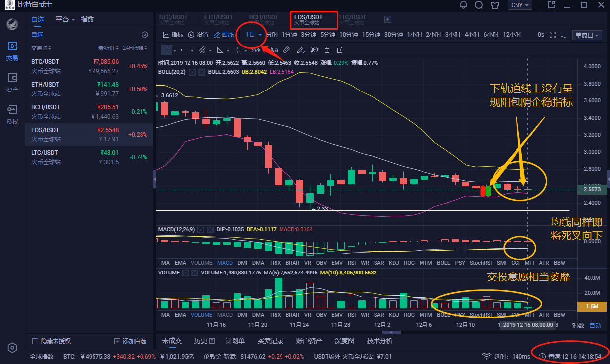The width and height of the screenshot is (610, 364).
Task: Select KDJ in MACD panel indicator row
Action: coord(394,263)
